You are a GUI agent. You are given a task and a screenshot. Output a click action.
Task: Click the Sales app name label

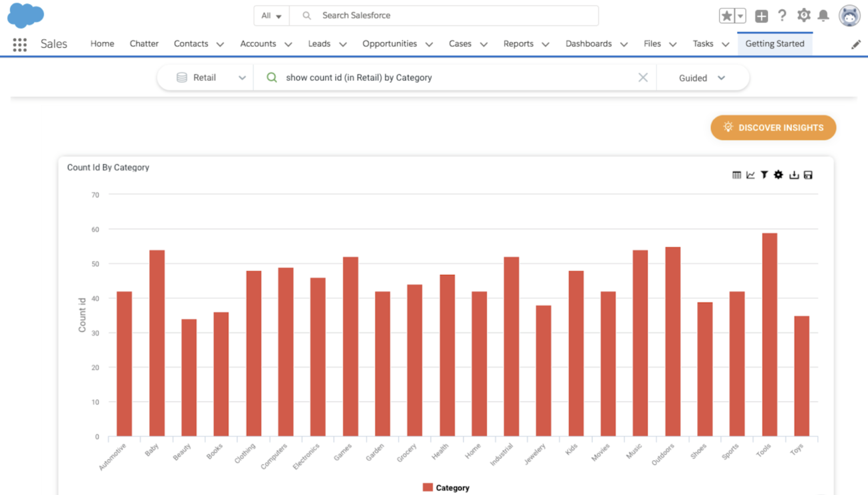pos(54,44)
